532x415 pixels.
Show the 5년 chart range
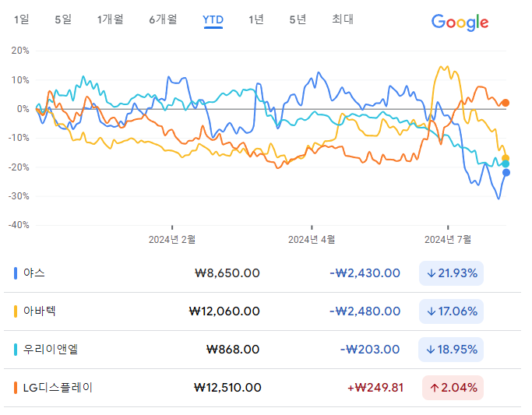[298, 19]
